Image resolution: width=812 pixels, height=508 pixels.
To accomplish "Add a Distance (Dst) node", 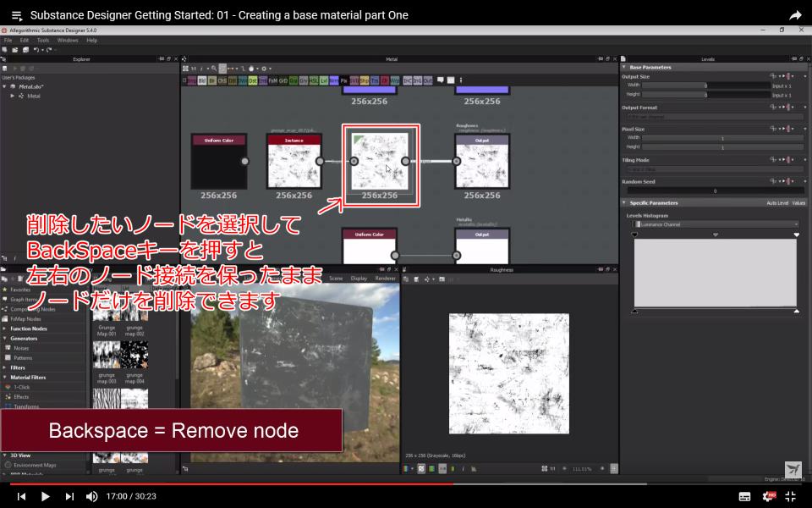I will click(253, 80).
